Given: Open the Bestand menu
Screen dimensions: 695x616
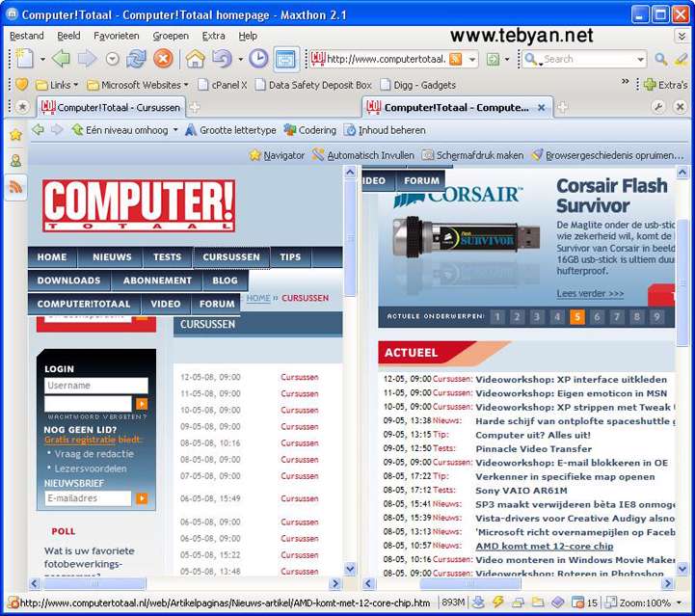Looking at the screenshot, I should pos(27,36).
